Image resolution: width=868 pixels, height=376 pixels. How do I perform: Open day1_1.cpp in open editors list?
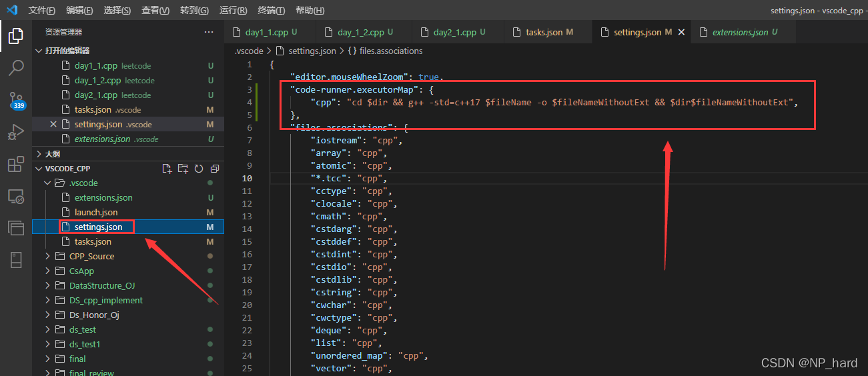coord(127,65)
